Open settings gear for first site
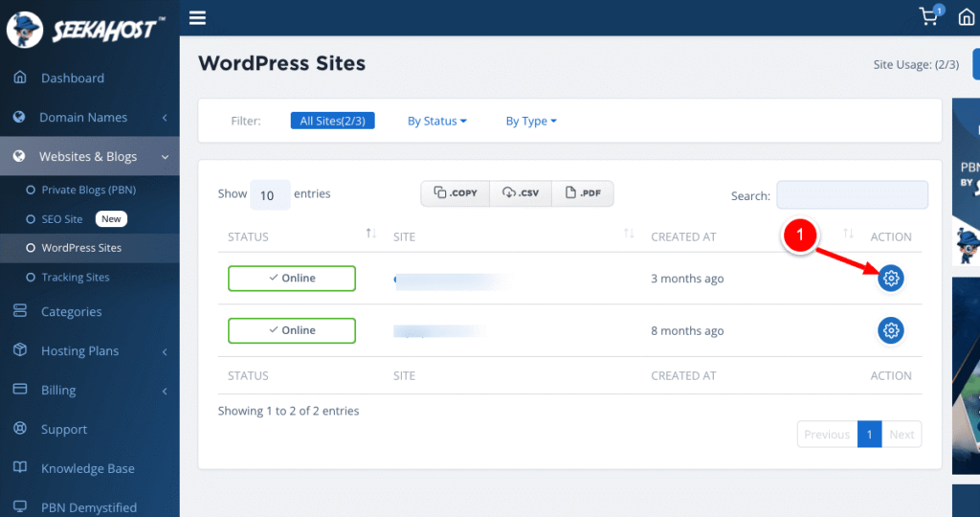 891,279
